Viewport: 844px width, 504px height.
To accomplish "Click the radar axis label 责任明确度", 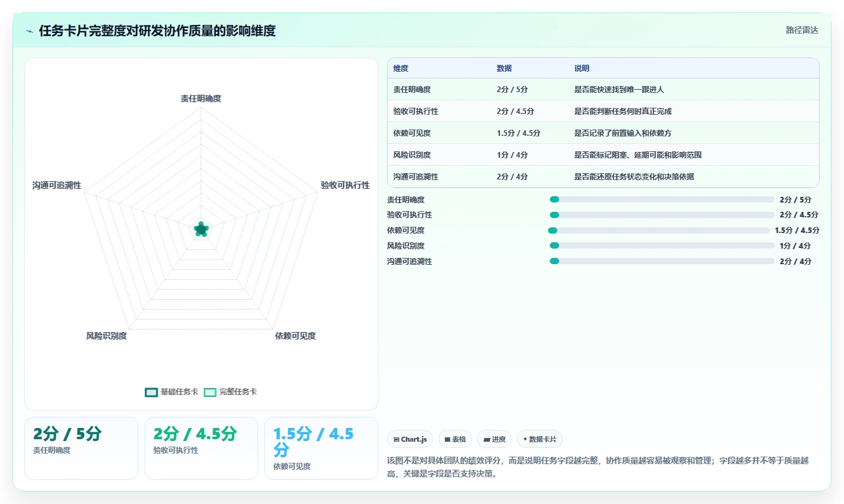I will (x=201, y=98).
